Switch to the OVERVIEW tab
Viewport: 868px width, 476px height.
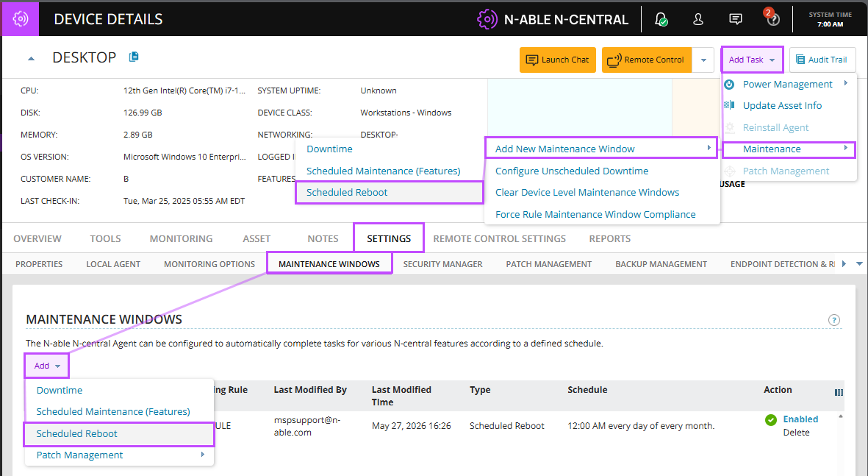[x=37, y=239]
